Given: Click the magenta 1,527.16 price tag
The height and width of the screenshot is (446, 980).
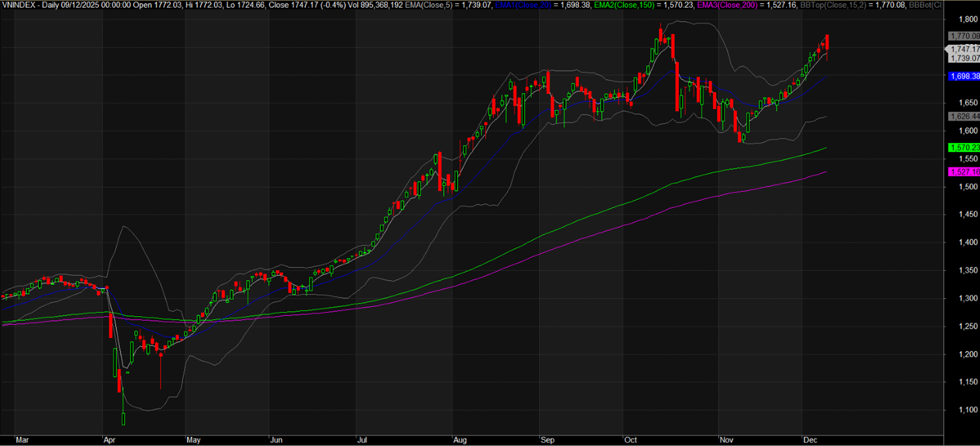Looking at the screenshot, I should click(963, 172).
